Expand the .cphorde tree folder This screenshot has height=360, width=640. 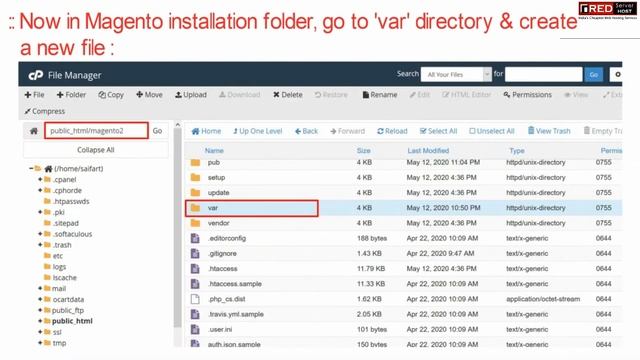coord(40,190)
